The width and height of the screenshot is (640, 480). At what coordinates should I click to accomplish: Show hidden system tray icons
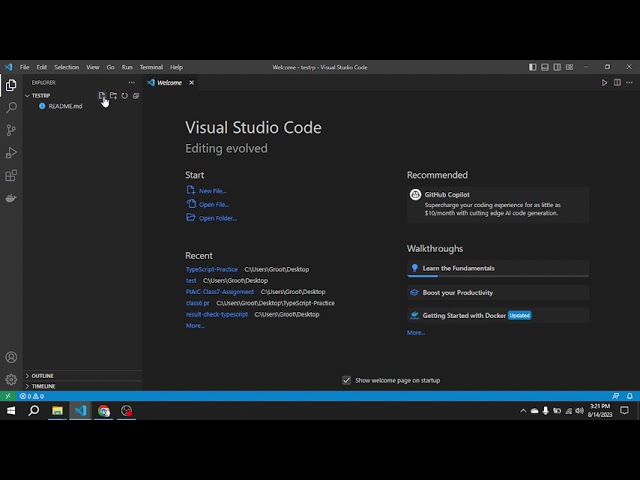tap(523, 411)
